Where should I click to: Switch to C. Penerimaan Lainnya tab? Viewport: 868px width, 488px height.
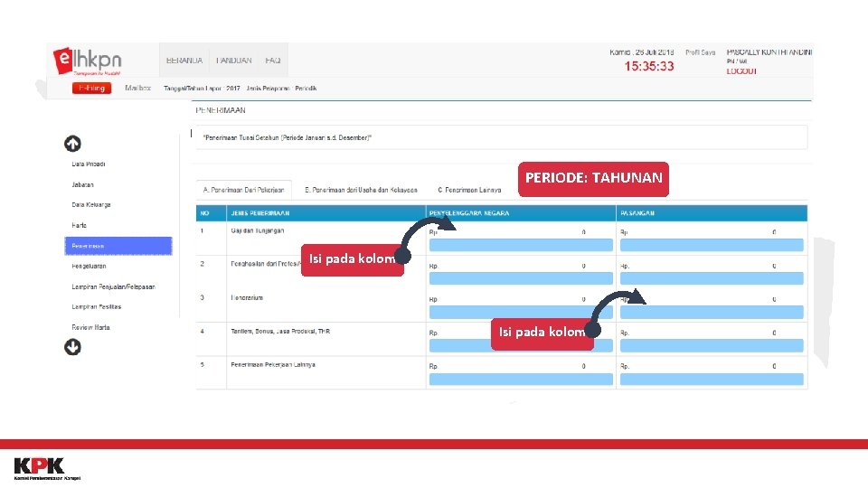tap(469, 190)
